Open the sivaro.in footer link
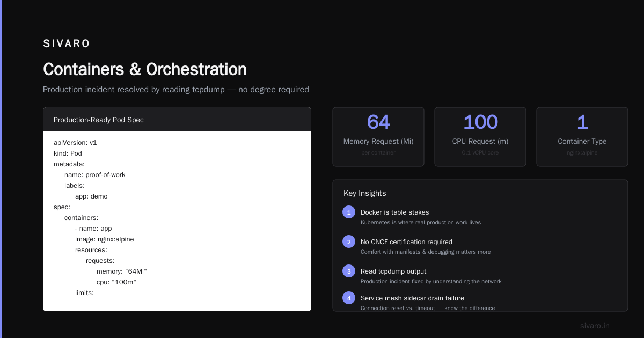 595,326
